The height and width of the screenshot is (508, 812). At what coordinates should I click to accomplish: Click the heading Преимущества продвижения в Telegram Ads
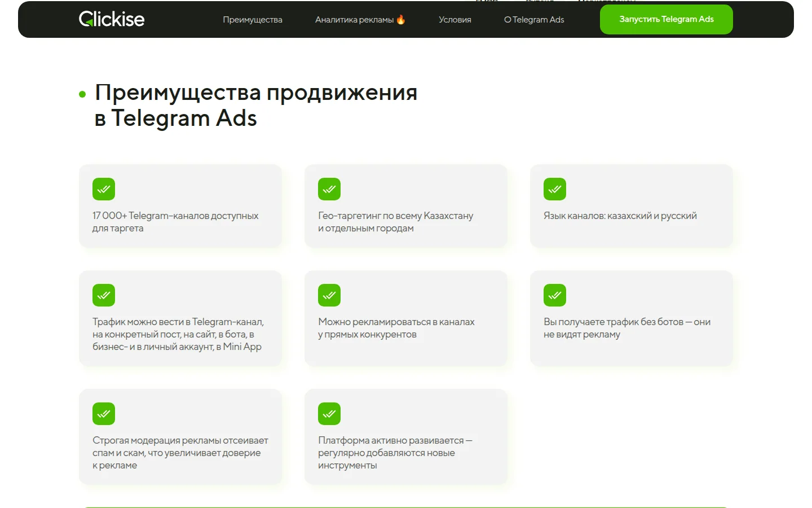[256, 105]
